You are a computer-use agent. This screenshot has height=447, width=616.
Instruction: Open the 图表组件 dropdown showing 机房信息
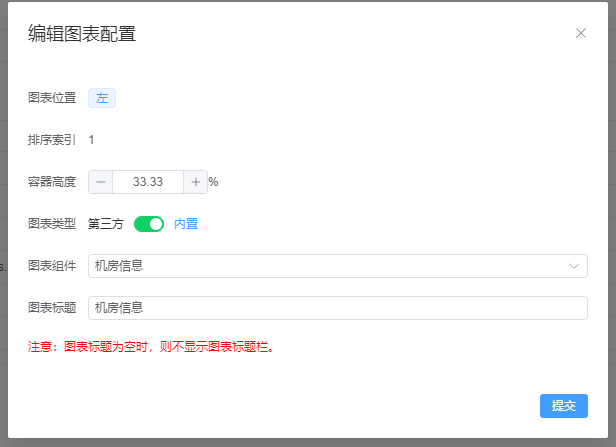(x=338, y=266)
